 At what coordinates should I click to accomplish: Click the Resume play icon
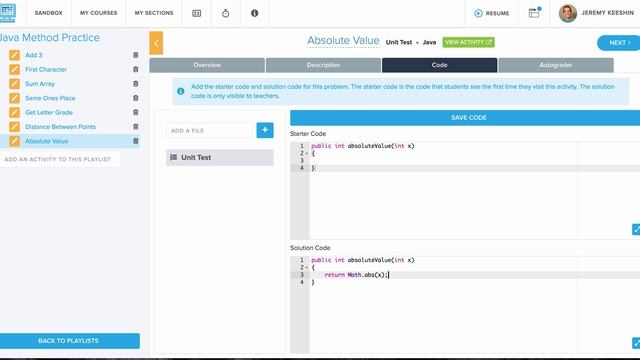coord(478,13)
